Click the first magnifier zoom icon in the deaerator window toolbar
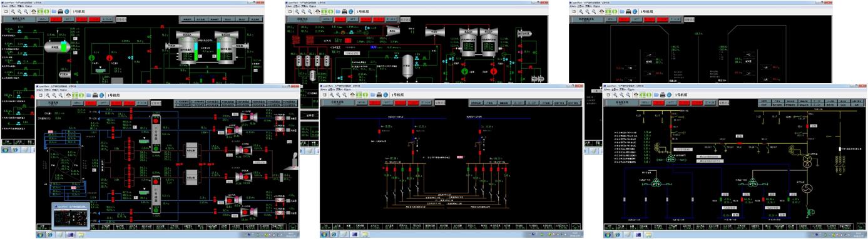 tap(13, 11)
